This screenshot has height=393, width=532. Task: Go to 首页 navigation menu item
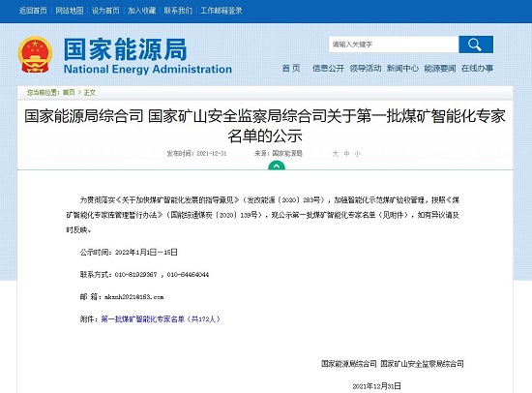click(291, 69)
